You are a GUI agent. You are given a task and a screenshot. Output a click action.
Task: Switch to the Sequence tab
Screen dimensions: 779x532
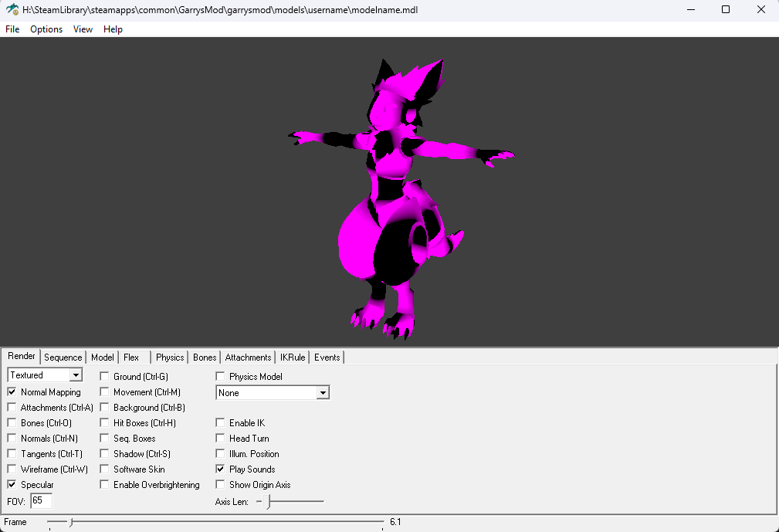click(63, 357)
